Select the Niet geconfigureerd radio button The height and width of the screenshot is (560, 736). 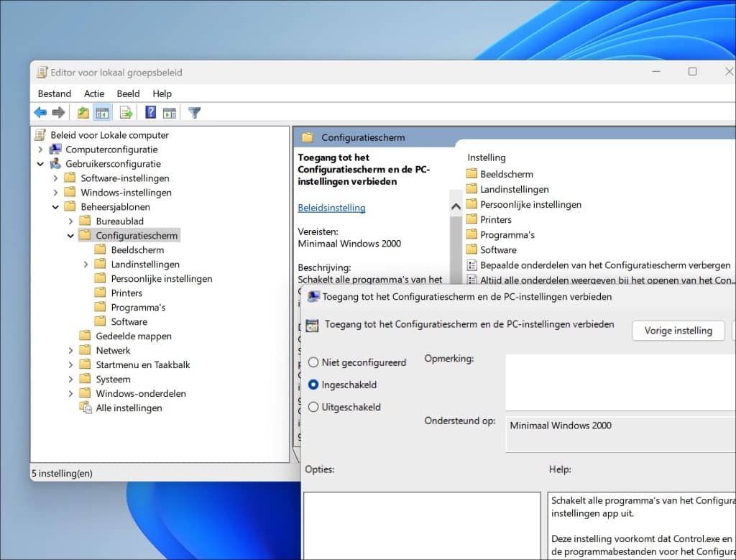[x=313, y=362]
